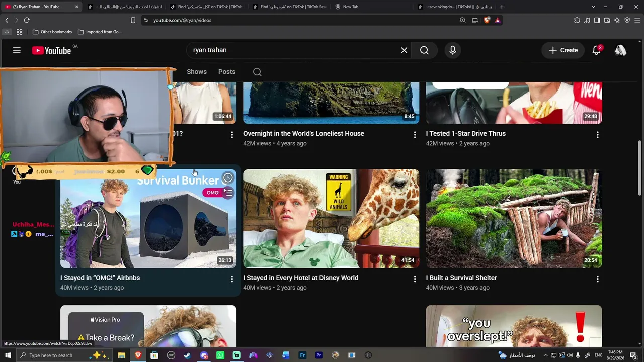Viewport: 644px width, 362px height.
Task: Open the browser main menu
Action: [637, 20]
